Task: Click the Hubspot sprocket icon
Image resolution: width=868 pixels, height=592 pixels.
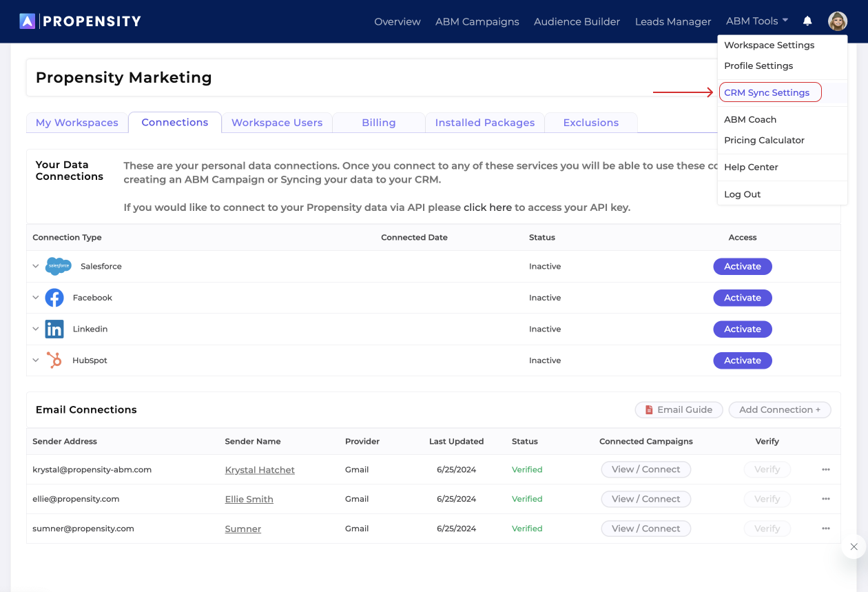Action: 54,360
